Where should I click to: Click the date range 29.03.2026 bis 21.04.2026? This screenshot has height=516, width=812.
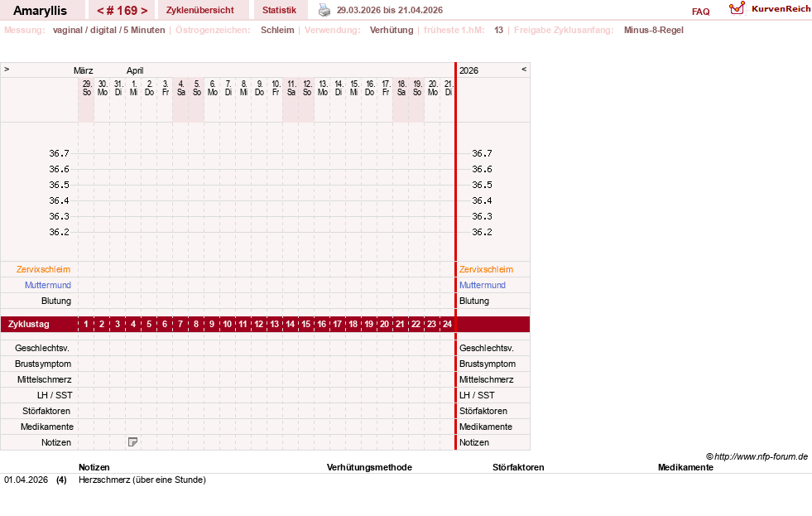click(389, 10)
